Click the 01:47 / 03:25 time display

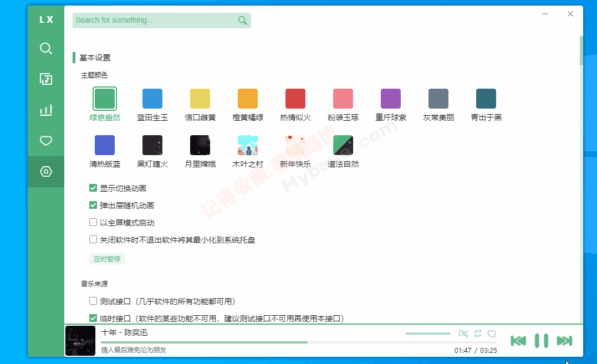click(476, 350)
